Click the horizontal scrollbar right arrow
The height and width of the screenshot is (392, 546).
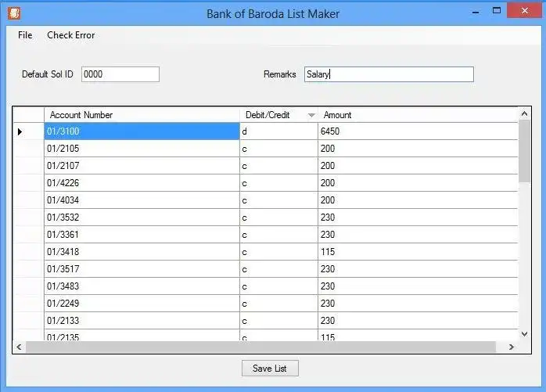point(511,347)
